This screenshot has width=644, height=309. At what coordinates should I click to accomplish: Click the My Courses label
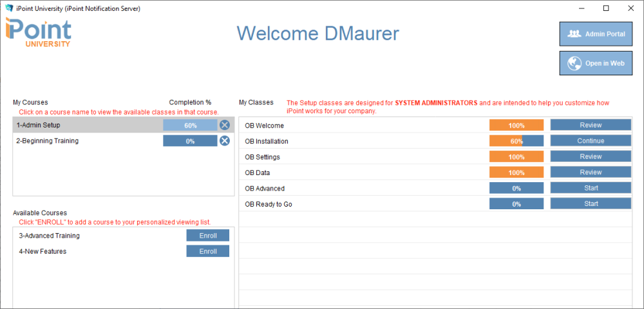pos(30,102)
